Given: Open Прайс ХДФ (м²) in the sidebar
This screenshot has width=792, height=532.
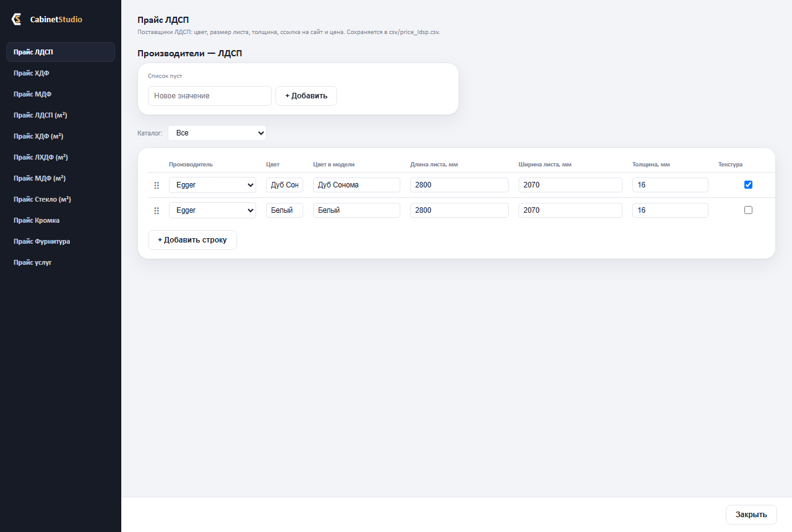Looking at the screenshot, I should (x=61, y=136).
